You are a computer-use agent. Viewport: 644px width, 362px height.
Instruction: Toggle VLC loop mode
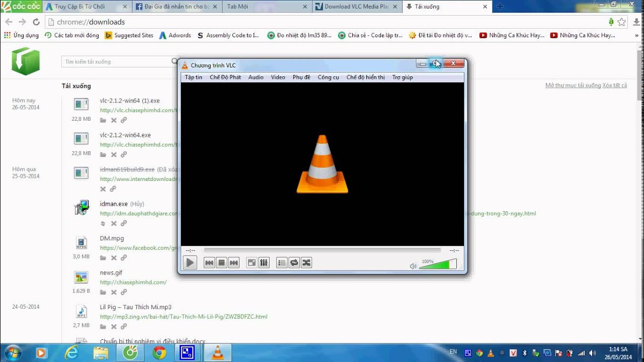tap(294, 262)
